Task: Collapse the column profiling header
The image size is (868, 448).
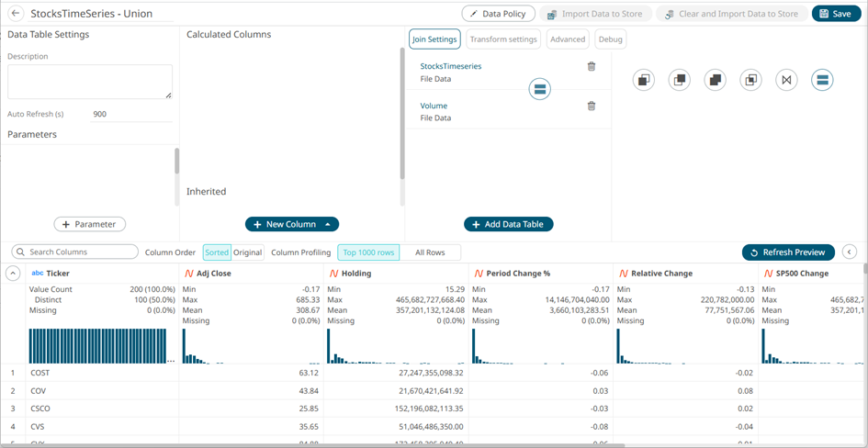Action: [13, 274]
